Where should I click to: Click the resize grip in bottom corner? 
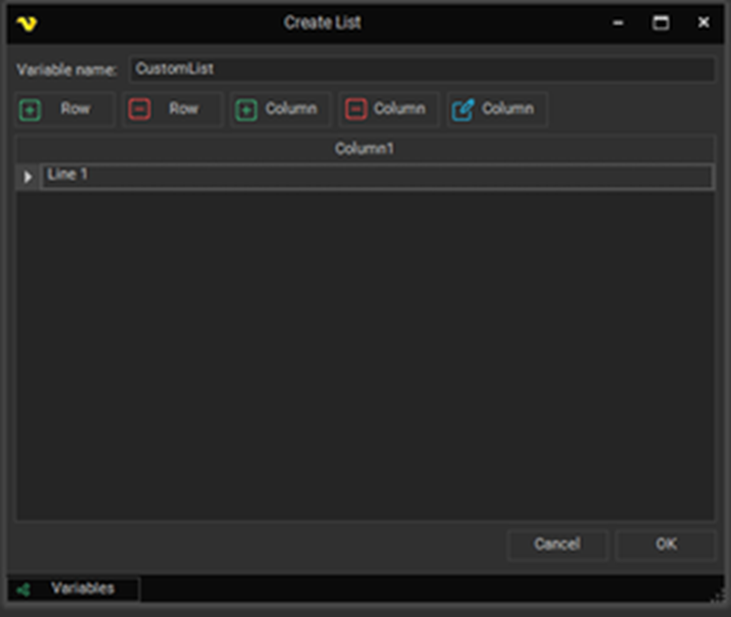pos(719,596)
